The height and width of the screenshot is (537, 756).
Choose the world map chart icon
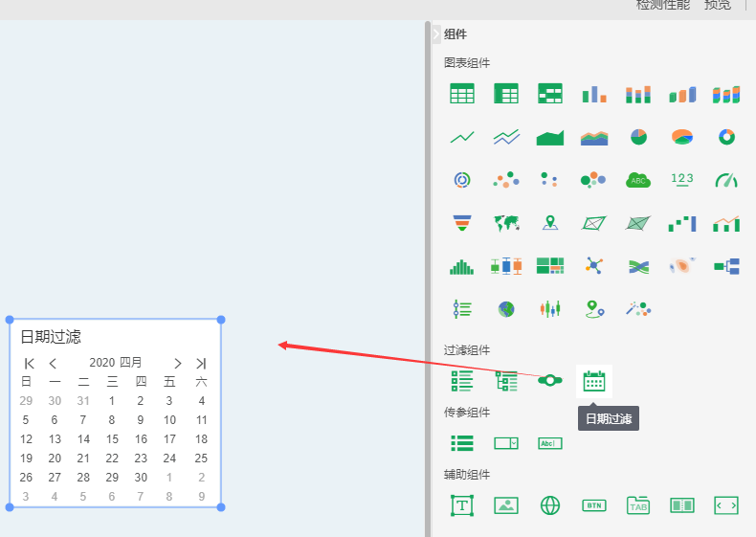point(506,223)
